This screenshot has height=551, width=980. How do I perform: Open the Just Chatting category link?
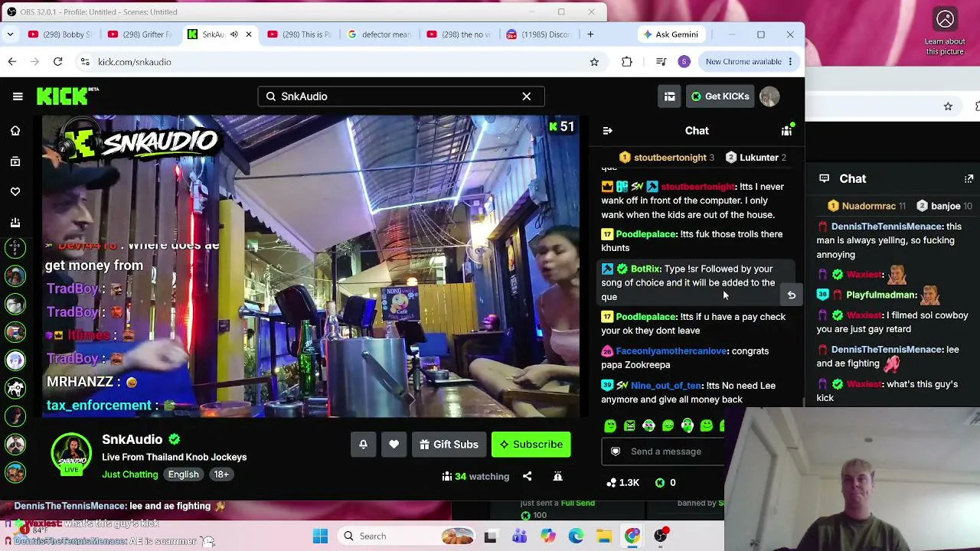click(130, 474)
